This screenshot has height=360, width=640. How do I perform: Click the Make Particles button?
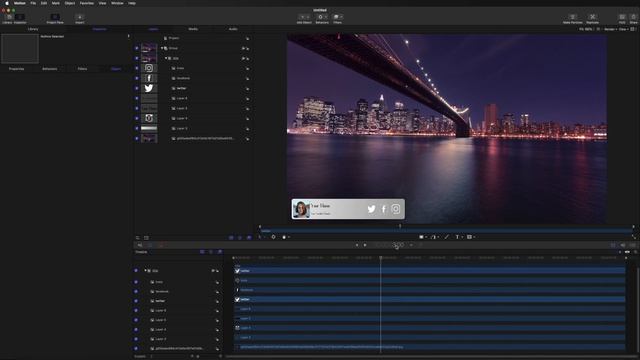click(x=573, y=18)
